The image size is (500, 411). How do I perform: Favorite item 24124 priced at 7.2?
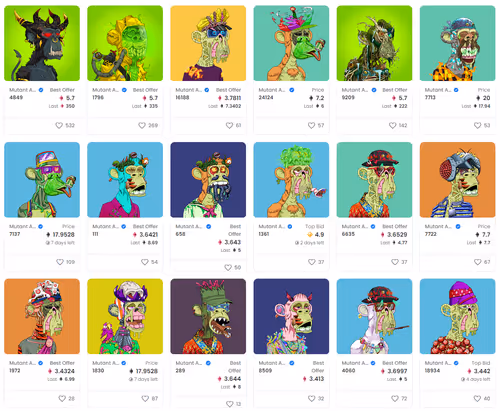coord(311,125)
